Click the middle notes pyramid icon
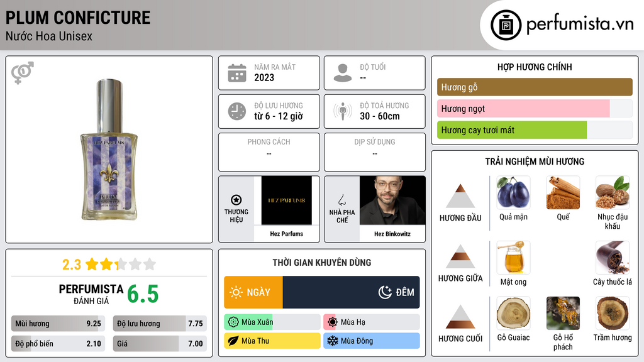644x362 pixels. [x=460, y=256]
